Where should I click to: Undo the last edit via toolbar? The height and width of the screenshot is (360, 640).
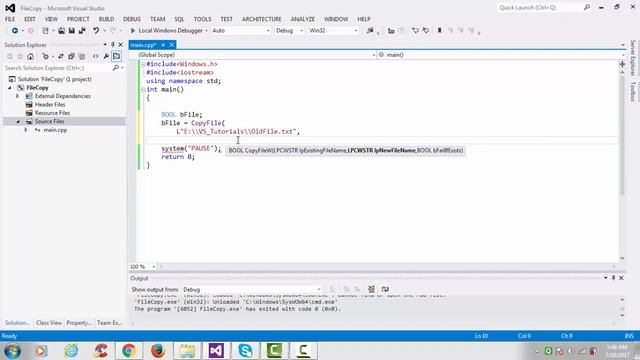(96, 31)
